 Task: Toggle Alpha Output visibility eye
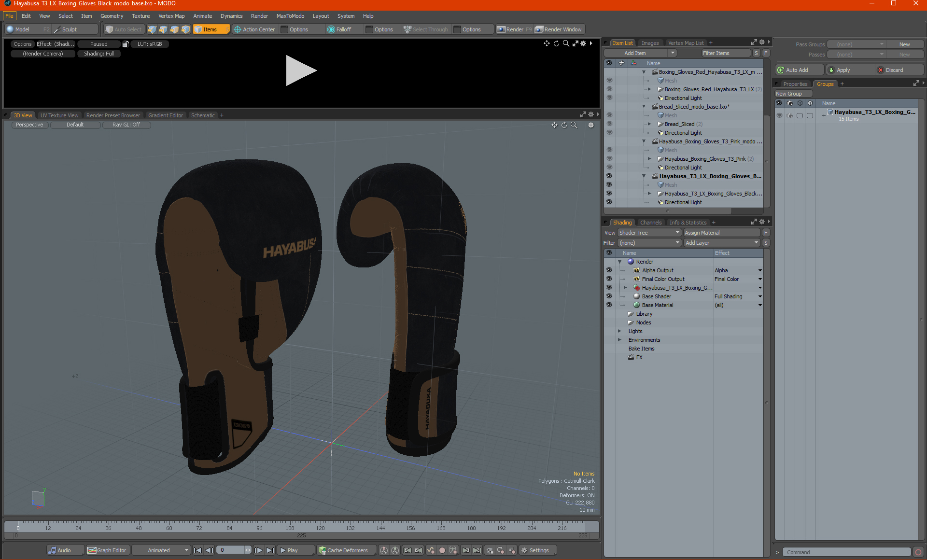pyautogui.click(x=609, y=270)
